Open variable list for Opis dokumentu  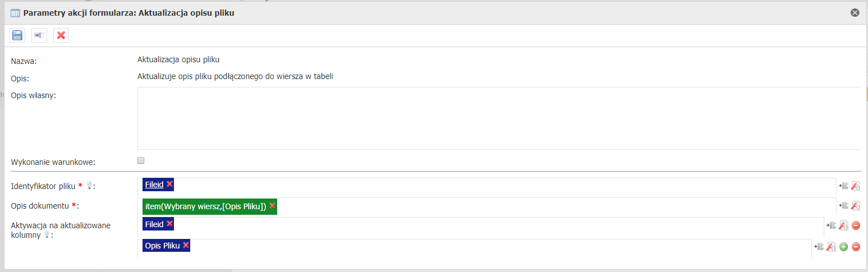843,206
